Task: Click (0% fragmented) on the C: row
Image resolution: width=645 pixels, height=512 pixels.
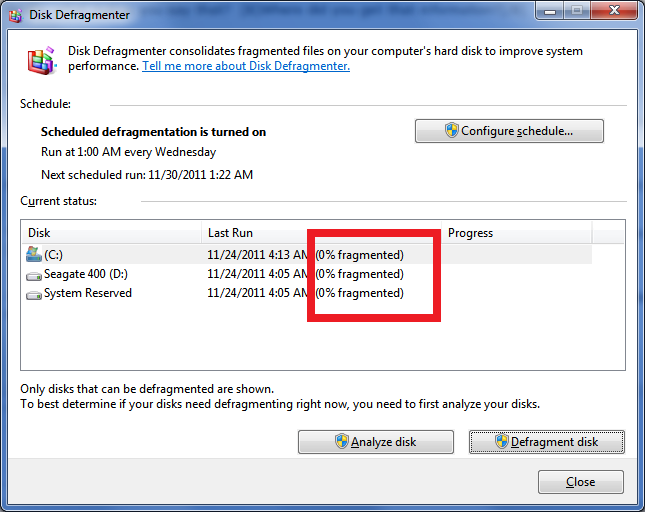Action: 360,255
